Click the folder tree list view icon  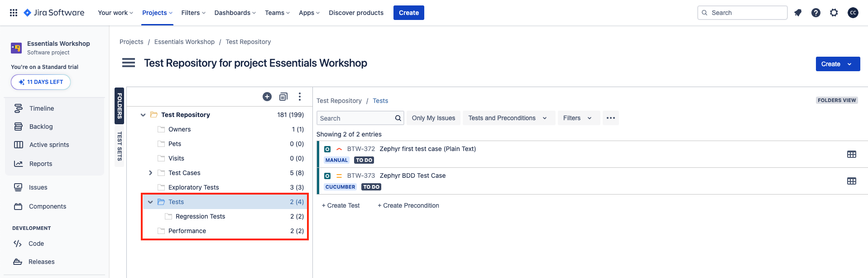click(283, 97)
